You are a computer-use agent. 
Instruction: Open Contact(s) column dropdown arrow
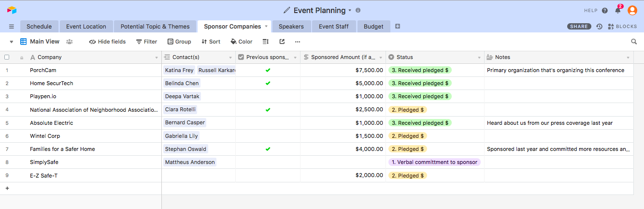click(x=230, y=58)
